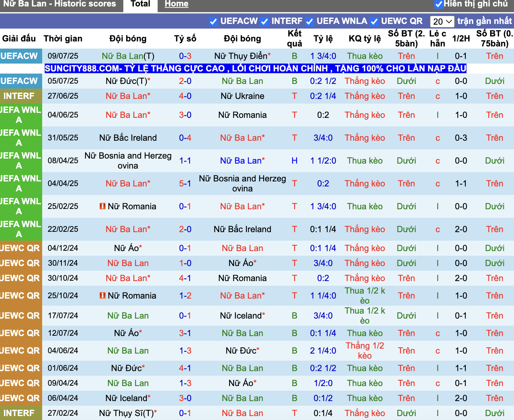Screen dimensions: 514x420
Task: Open the 0-3 score on 09/07/25
Action: click(185, 56)
